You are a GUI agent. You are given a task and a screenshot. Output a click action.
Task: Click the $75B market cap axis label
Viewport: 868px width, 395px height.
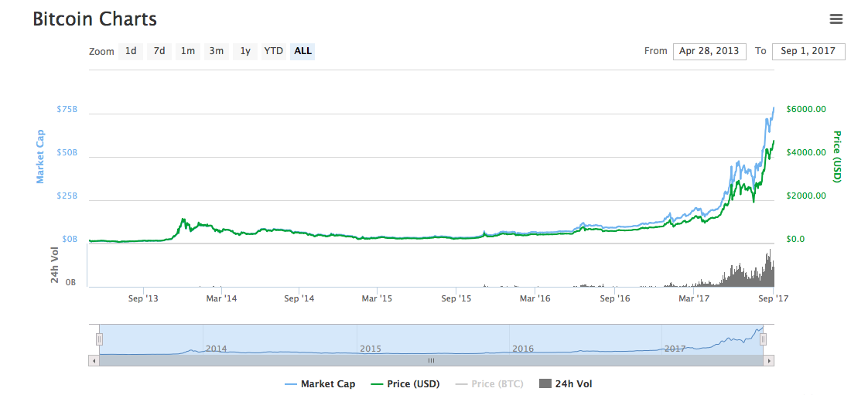(67, 110)
